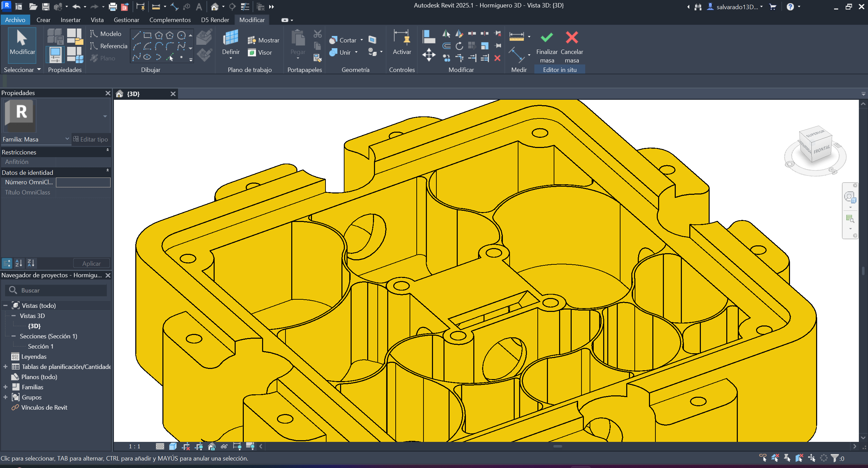Switch to the D5 Render tab

215,20
